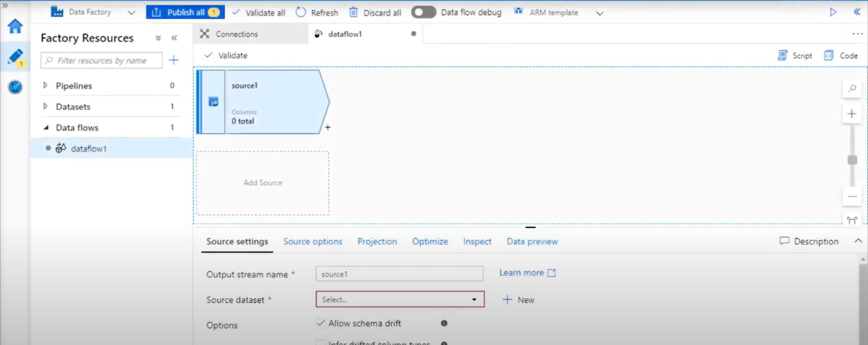Open the Learn more link

[x=527, y=273]
